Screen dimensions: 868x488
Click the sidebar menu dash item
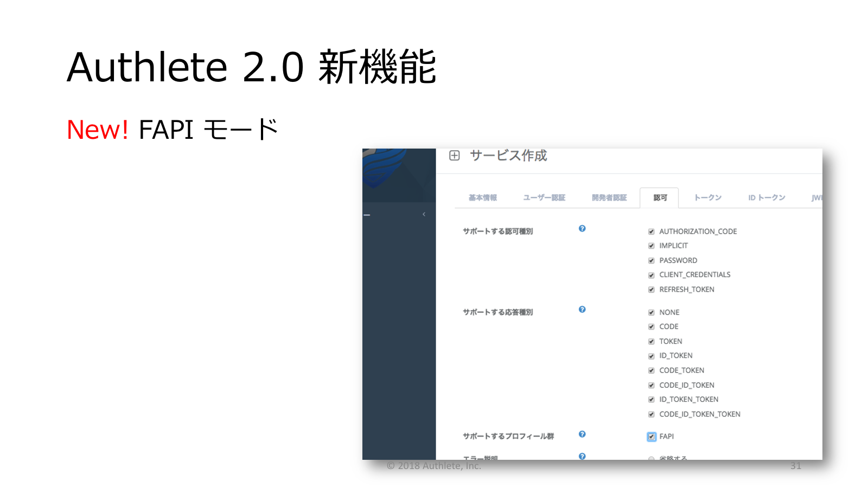367,215
